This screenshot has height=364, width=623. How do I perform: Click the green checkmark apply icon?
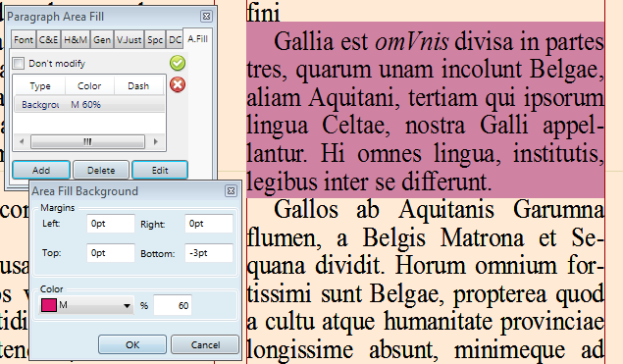tap(178, 63)
